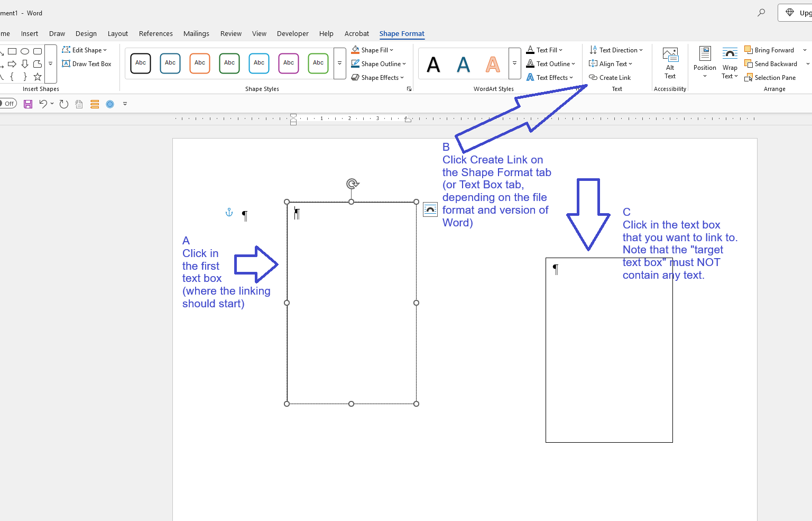
Task: Select the star shape in Insert Shapes
Action: pyautogui.click(x=38, y=77)
